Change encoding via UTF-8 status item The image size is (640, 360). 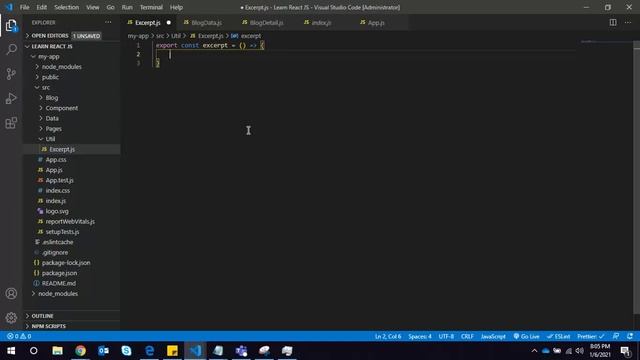point(446,336)
